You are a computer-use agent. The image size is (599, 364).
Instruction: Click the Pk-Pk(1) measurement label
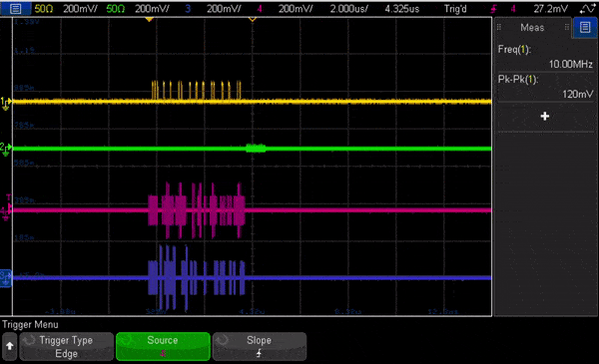pyautogui.click(x=517, y=80)
